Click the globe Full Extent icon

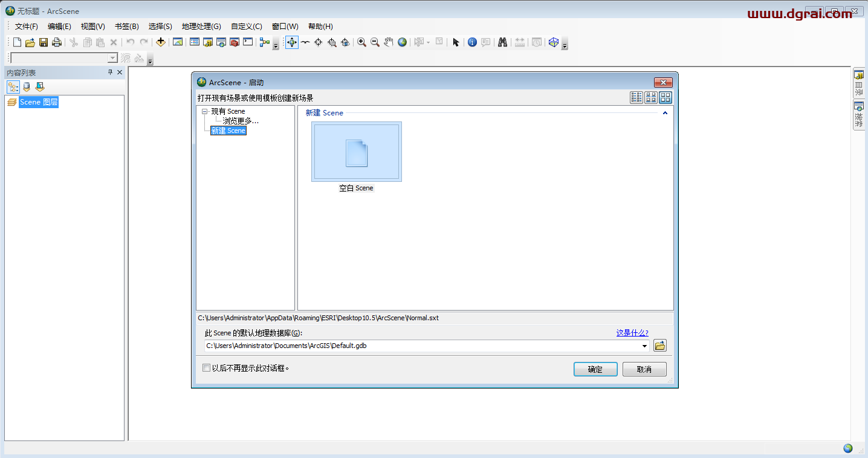(403, 42)
